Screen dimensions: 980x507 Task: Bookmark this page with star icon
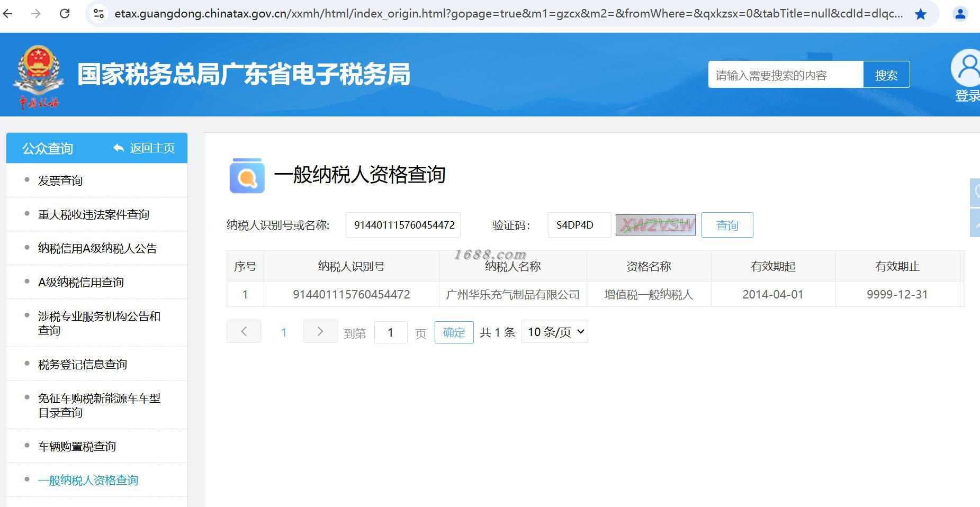click(921, 14)
